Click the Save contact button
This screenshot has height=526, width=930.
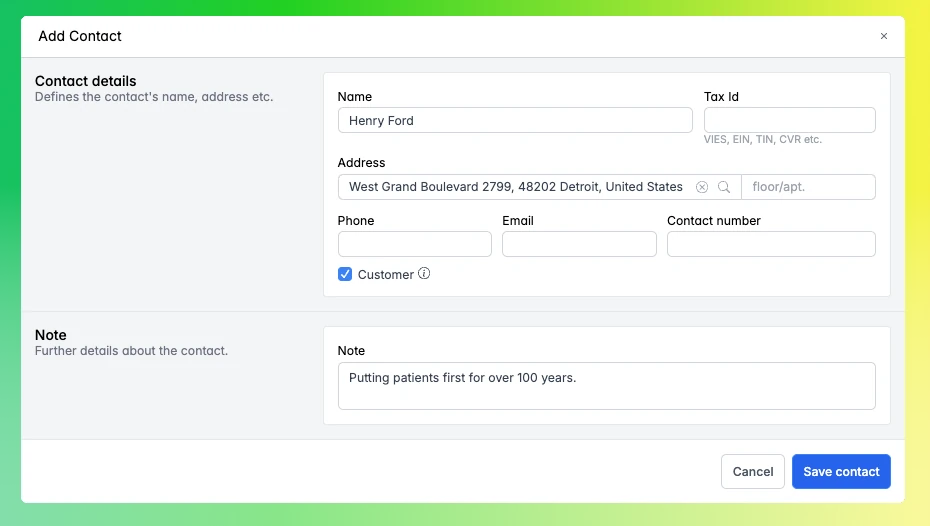coord(841,472)
